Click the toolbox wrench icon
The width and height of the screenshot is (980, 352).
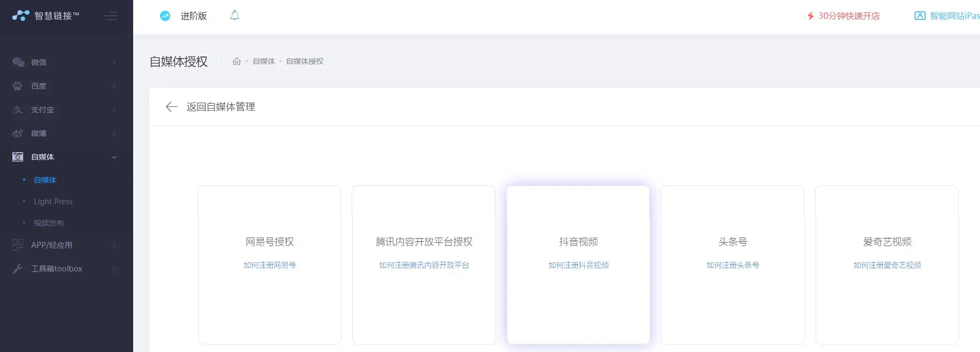(18, 269)
